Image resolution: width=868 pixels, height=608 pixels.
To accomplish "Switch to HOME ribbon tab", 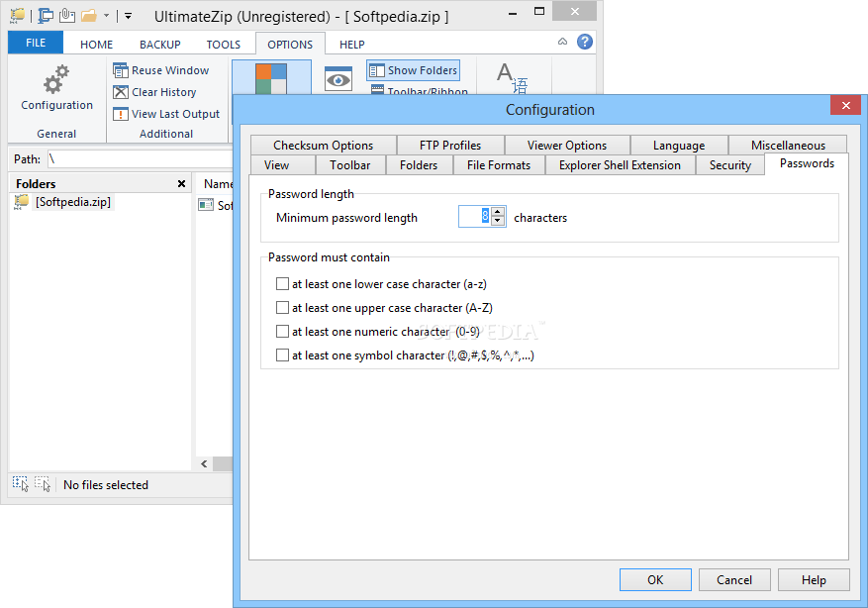I will [x=96, y=45].
